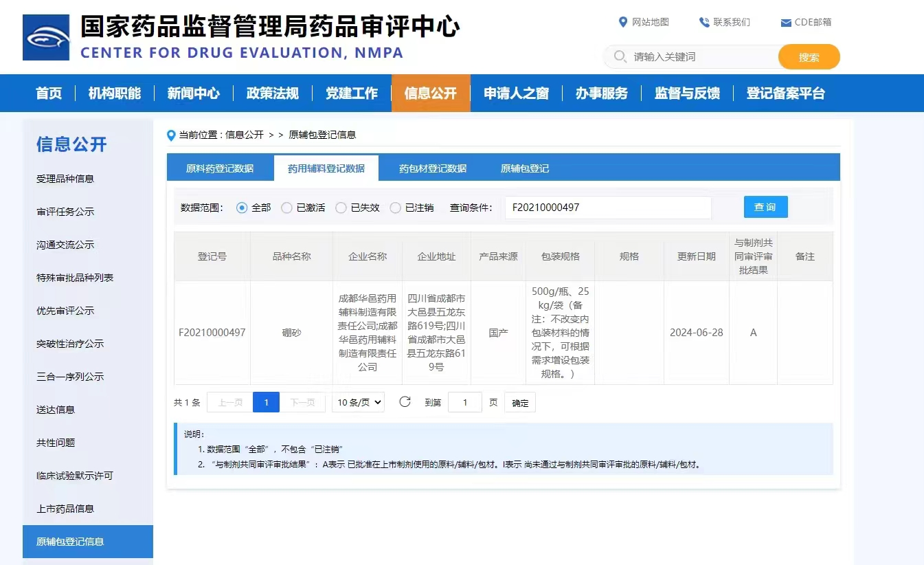This screenshot has width=924, height=565.
Task: Open 政策法规 in the navigation bar
Action: (273, 93)
